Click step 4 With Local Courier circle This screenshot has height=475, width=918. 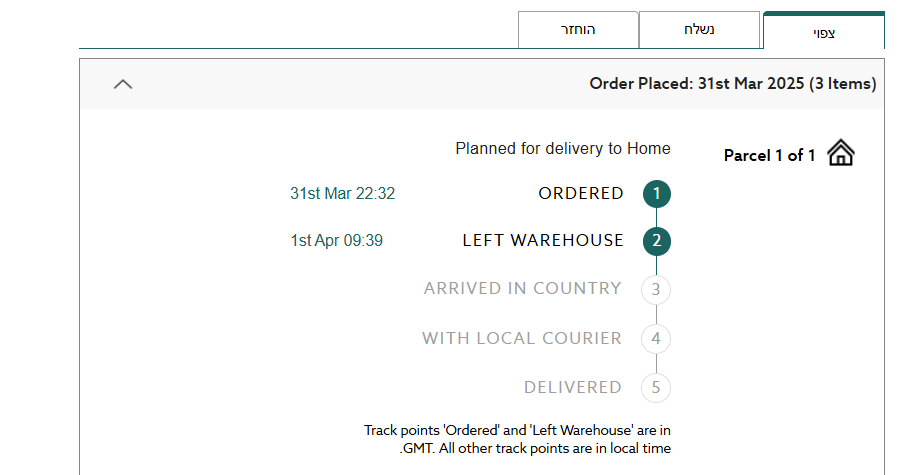click(x=656, y=339)
